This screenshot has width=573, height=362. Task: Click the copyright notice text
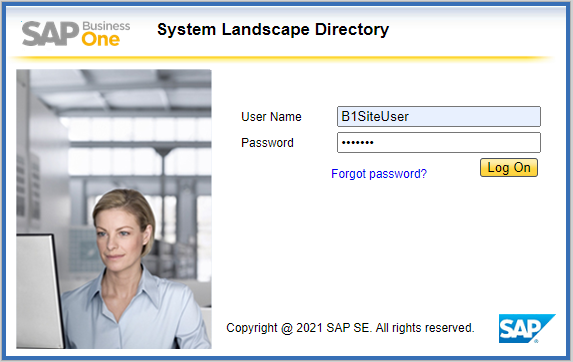coord(350,328)
